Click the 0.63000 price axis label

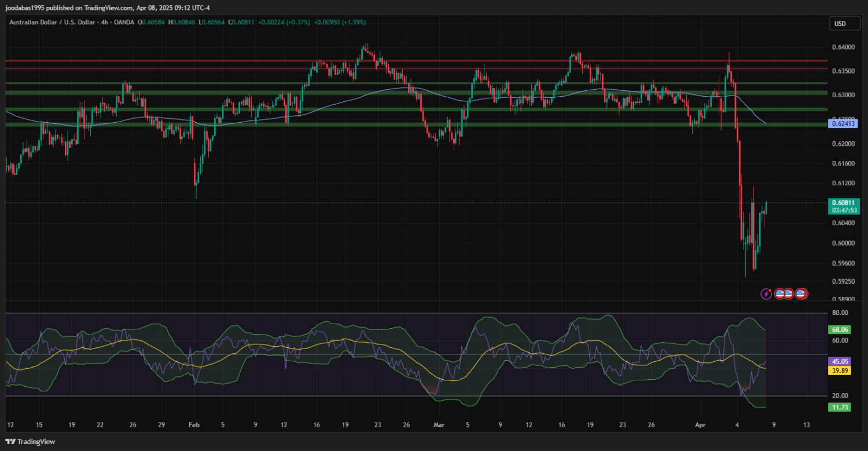tap(843, 95)
